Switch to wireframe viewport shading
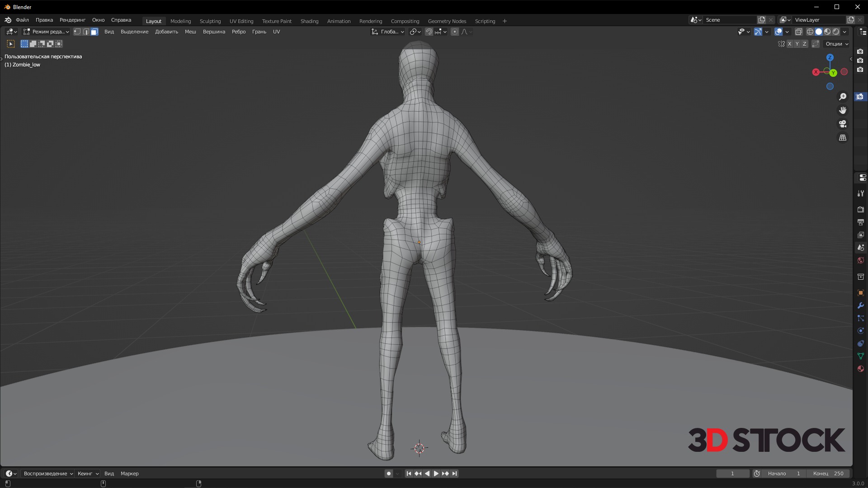 (810, 32)
